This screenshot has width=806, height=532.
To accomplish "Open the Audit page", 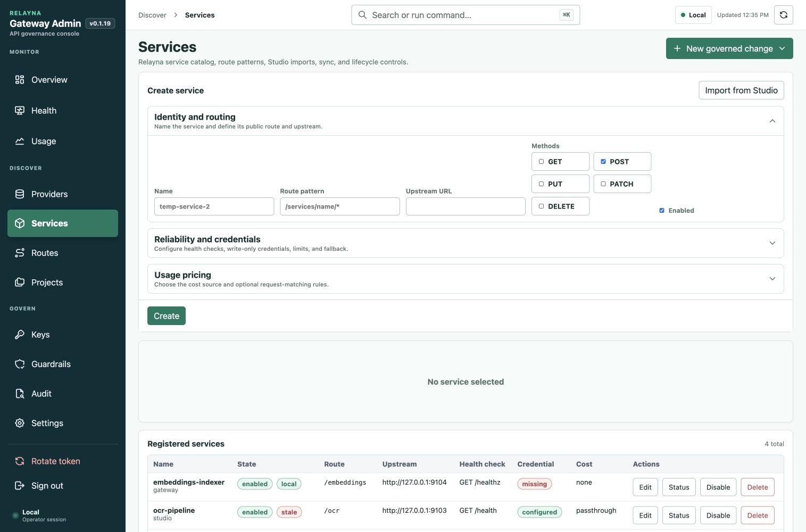I will pyautogui.click(x=63, y=394).
